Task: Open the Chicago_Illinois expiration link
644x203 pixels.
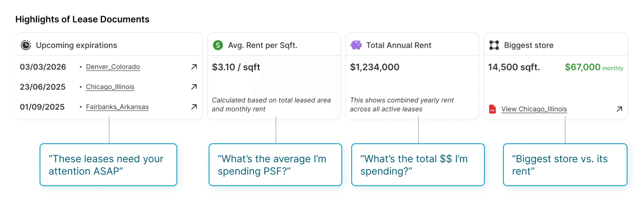Action: [110, 87]
